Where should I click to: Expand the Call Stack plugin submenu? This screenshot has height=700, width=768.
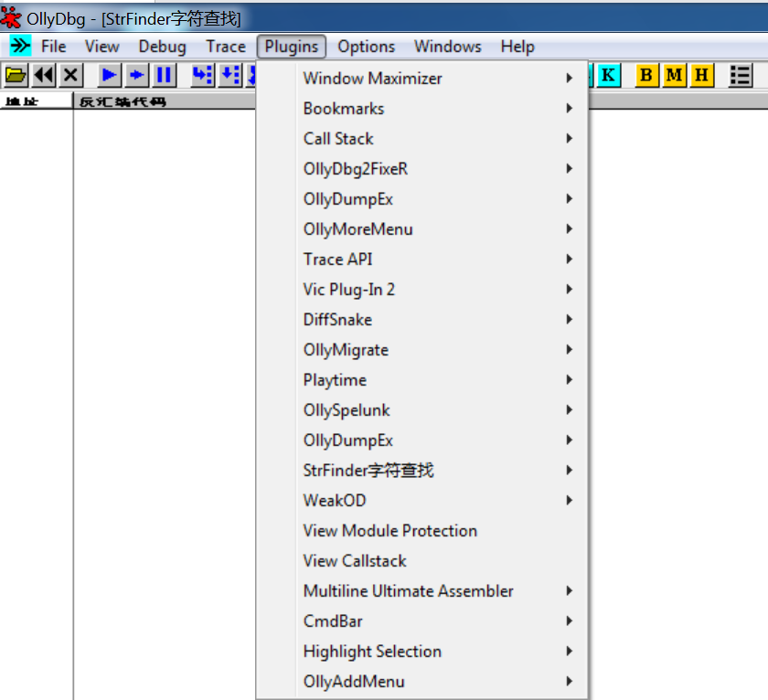(x=422, y=139)
